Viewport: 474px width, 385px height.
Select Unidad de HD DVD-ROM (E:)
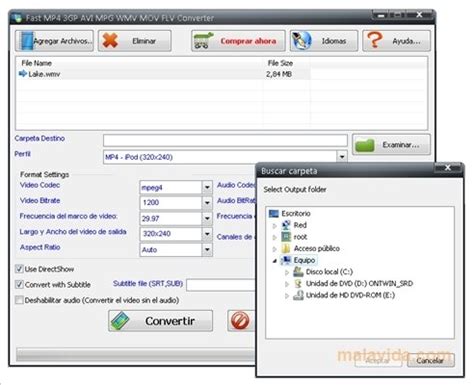point(350,295)
